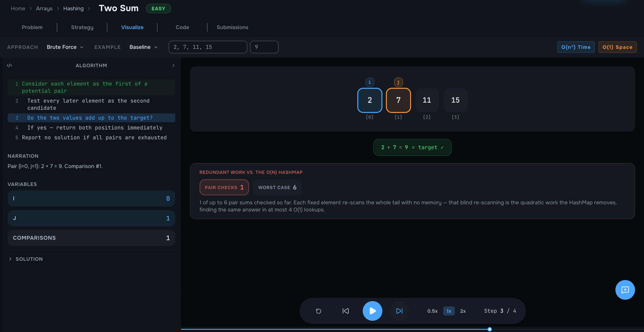Click the j pointer label above the array
644x332 pixels.
click(398, 82)
